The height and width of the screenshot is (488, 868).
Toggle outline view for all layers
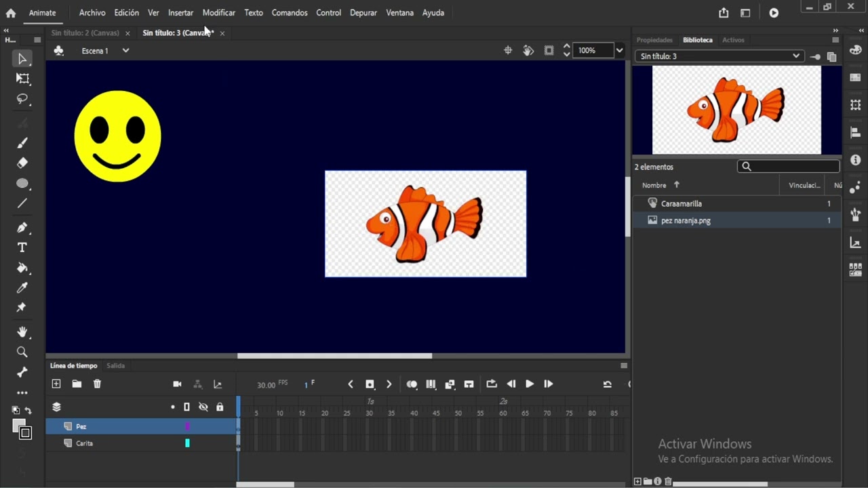[x=187, y=407]
